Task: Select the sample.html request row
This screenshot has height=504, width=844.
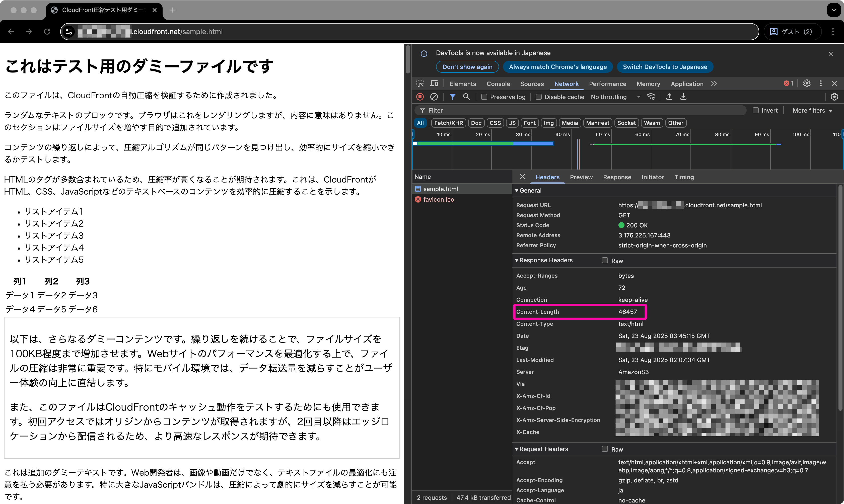Action: [462, 189]
